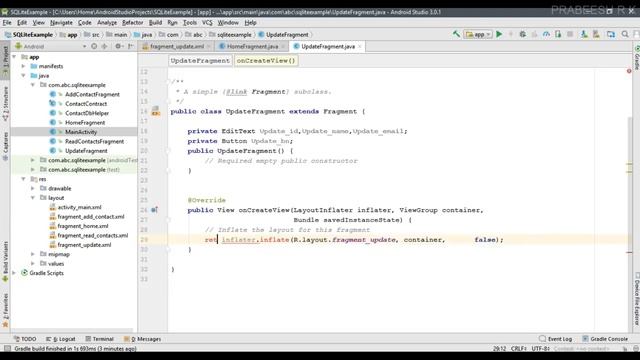Open the VCS menu
This screenshot has height=360, width=640.
pyautogui.click(x=207, y=22)
